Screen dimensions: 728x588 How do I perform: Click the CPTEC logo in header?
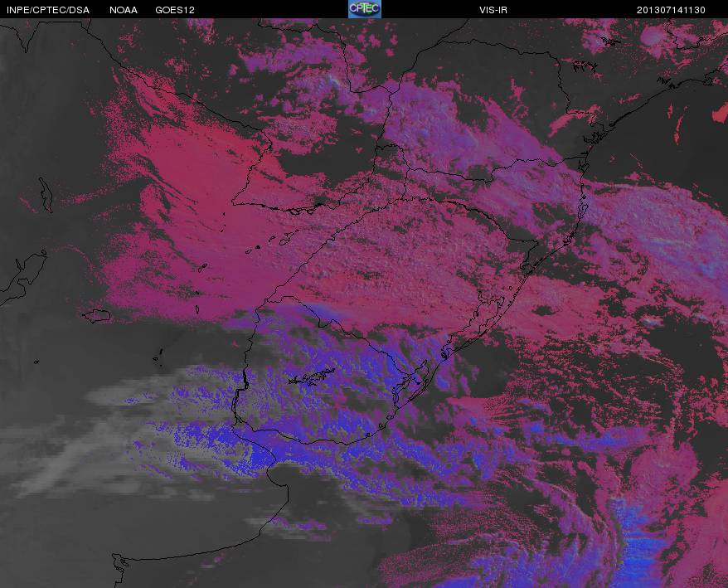tap(365, 9)
